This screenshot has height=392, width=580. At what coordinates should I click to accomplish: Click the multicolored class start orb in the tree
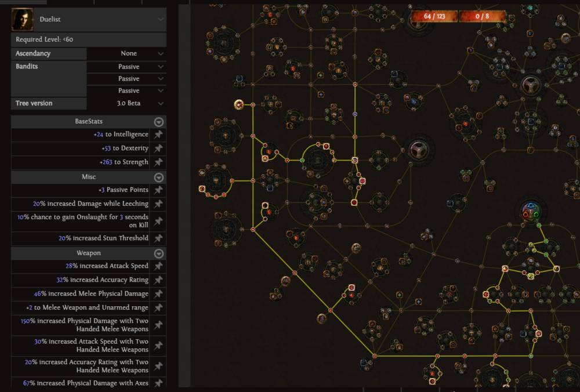pyautogui.click(x=531, y=212)
